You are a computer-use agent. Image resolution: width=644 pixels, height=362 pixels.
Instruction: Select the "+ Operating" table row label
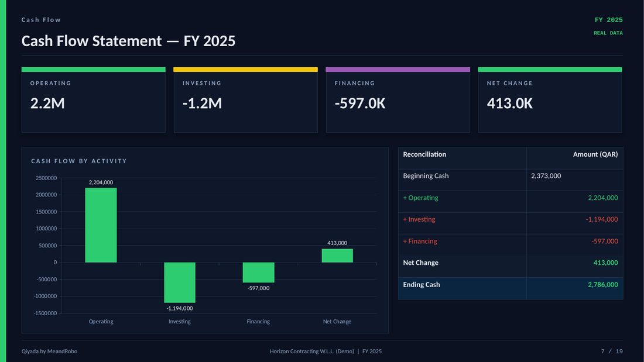tap(420, 198)
